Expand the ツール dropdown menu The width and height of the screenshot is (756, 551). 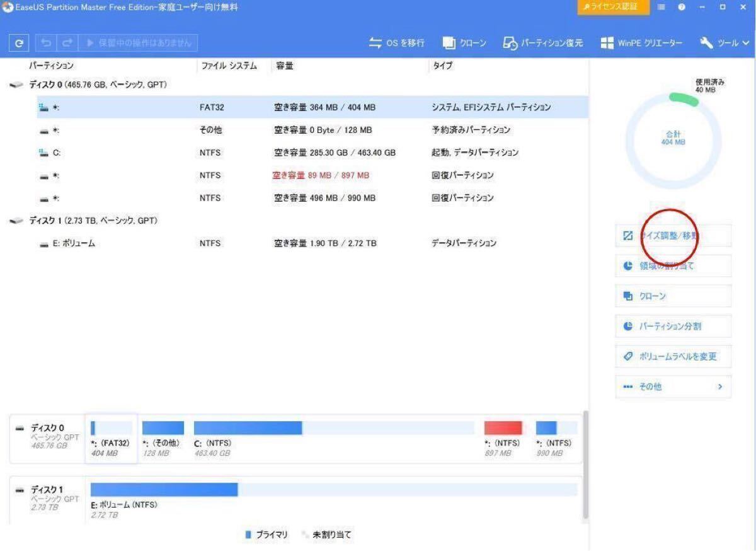pos(724,43)
